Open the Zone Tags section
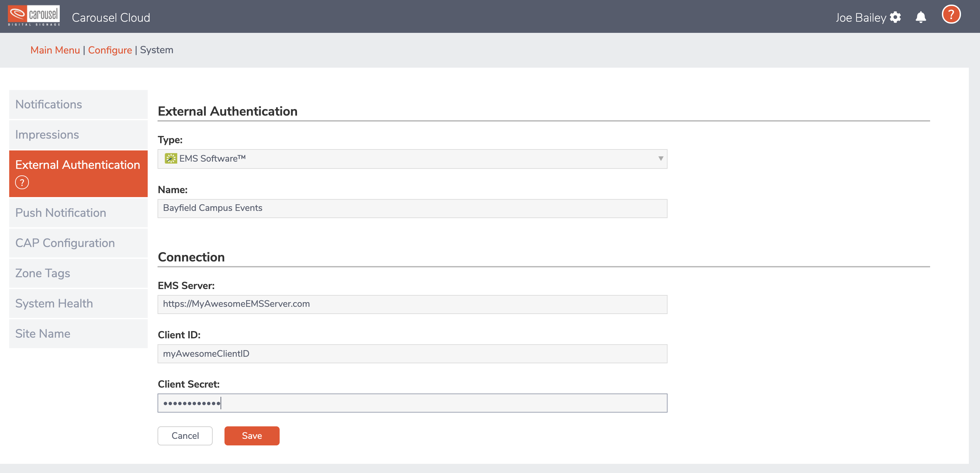This screenshot has height=473, width=980. [78, 273]
